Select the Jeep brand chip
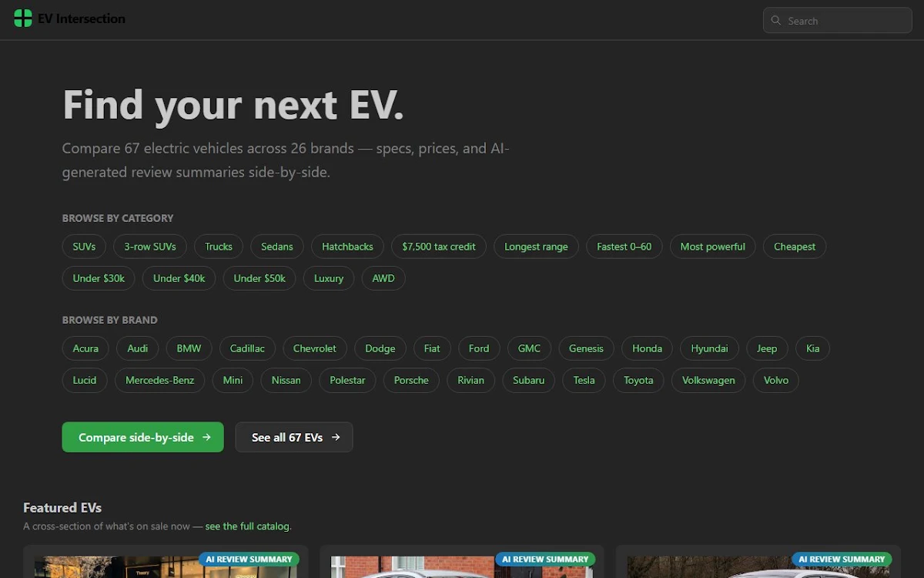Image resolution: width=924 pixels, height=578 pixels. tap(767, 348)
